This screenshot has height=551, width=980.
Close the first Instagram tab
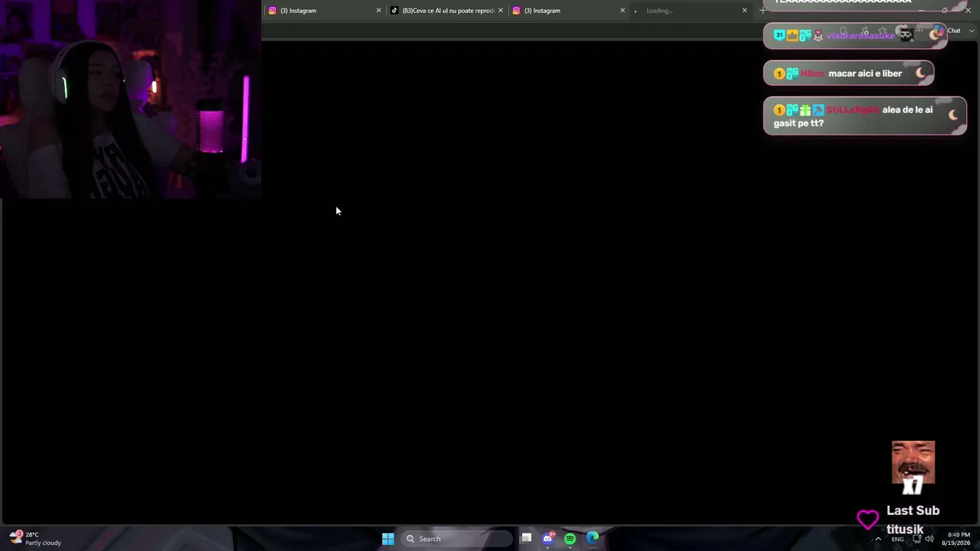tap(378, 11)
